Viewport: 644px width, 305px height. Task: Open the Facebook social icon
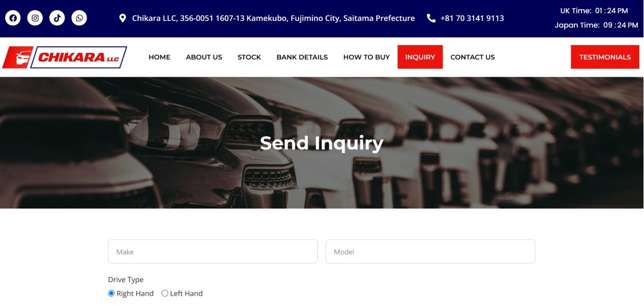click(x=13, y=18)
